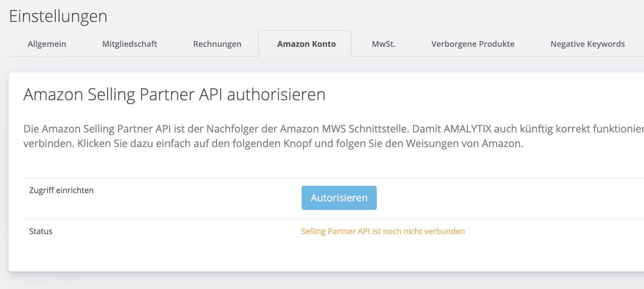Screen dimensions: 644x289
Task: Open the Allgemein settings tab
Action: coord(47,44)
